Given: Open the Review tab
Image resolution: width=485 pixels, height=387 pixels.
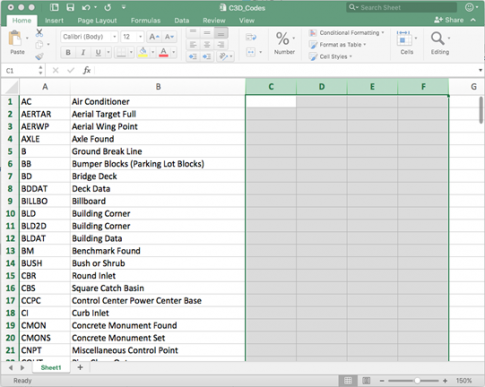Looking at the screenshot, I should [214, 21].
